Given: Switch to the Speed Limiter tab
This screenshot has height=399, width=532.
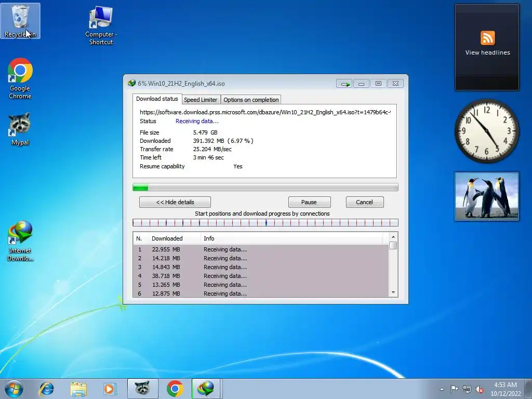Looking at the screenshot, I should tap(201, 100).
